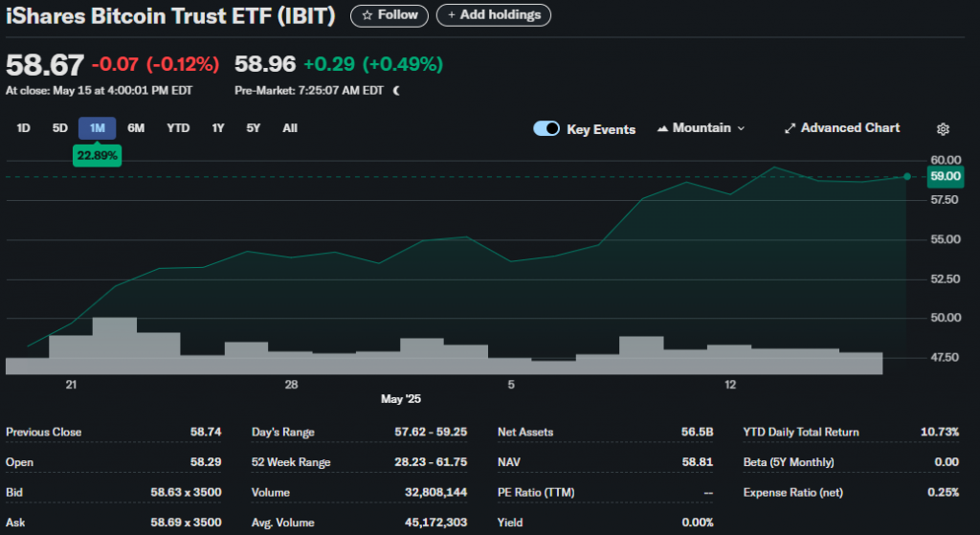This screenshot has height=535, width=980.
Task: Select the 1D time range tab
Action: pyautogui.click(x=23, y=128)
